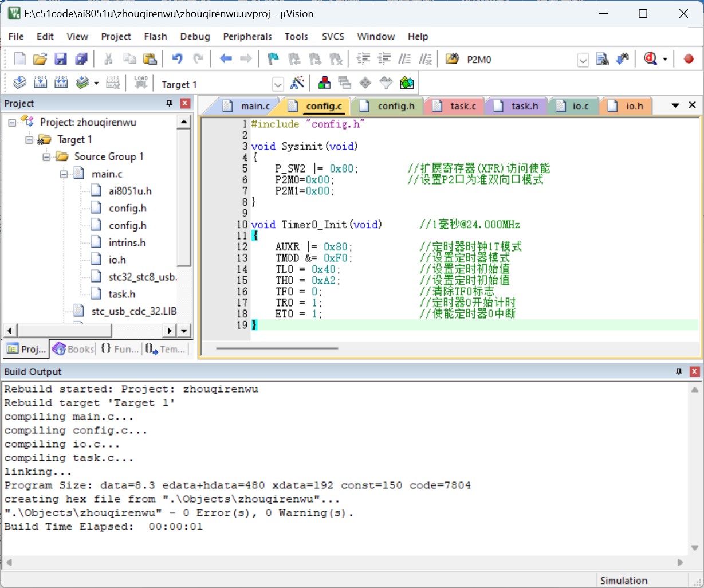
Task: Copy selection with the toolbar icon
Action: (129, 59)
